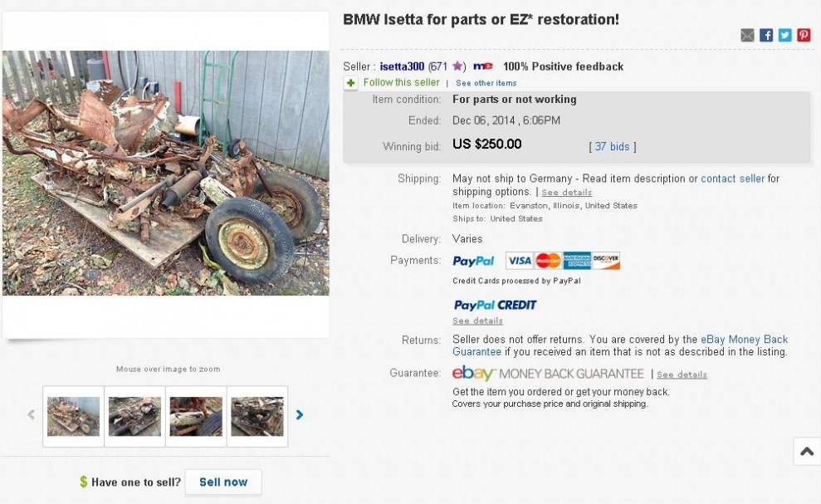Click 'contact seller' link
Image resolution: width=821 pixels, height=504 pixels.
pyautogui.click(x=732, y=179)
